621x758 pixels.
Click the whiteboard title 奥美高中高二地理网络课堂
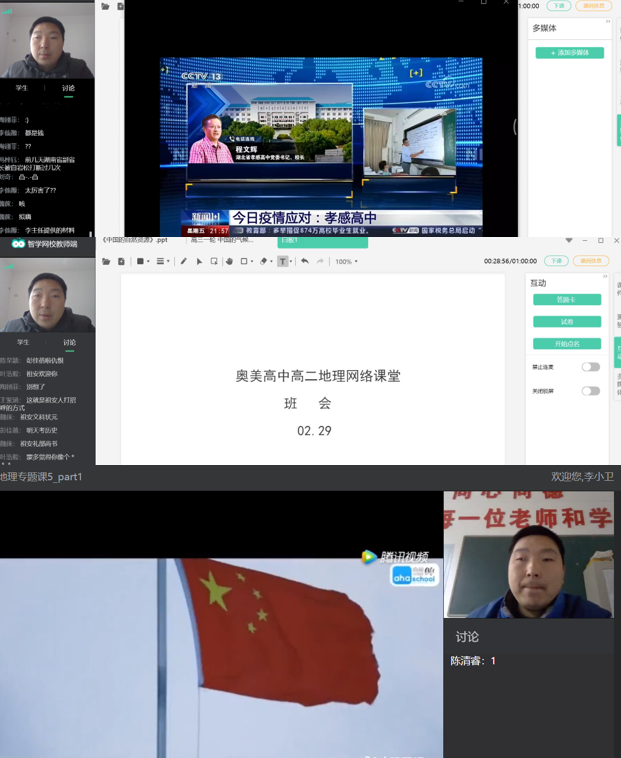click(318, 376)
